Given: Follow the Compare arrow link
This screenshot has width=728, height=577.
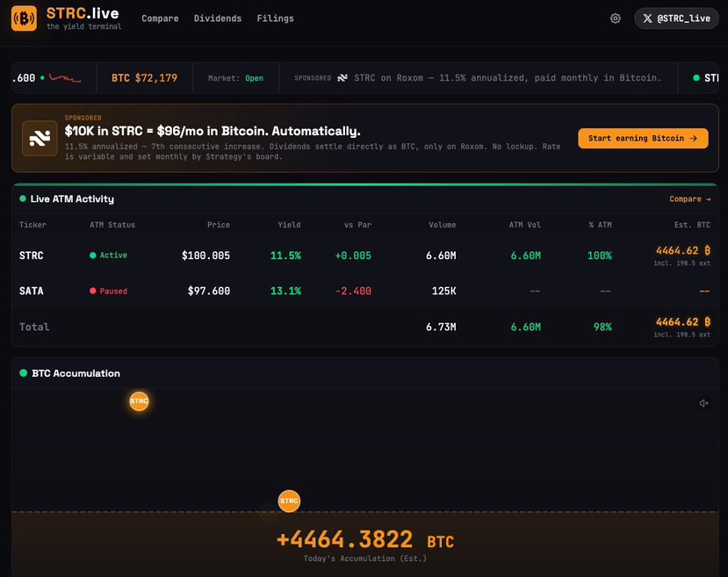Looking at the screenshot, I should [690, 199].
